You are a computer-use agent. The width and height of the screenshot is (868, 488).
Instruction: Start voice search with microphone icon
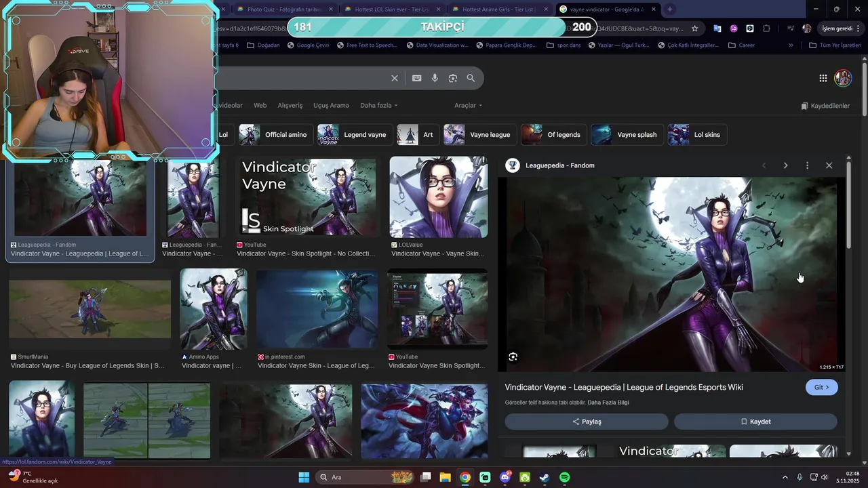tap(435, 78)
